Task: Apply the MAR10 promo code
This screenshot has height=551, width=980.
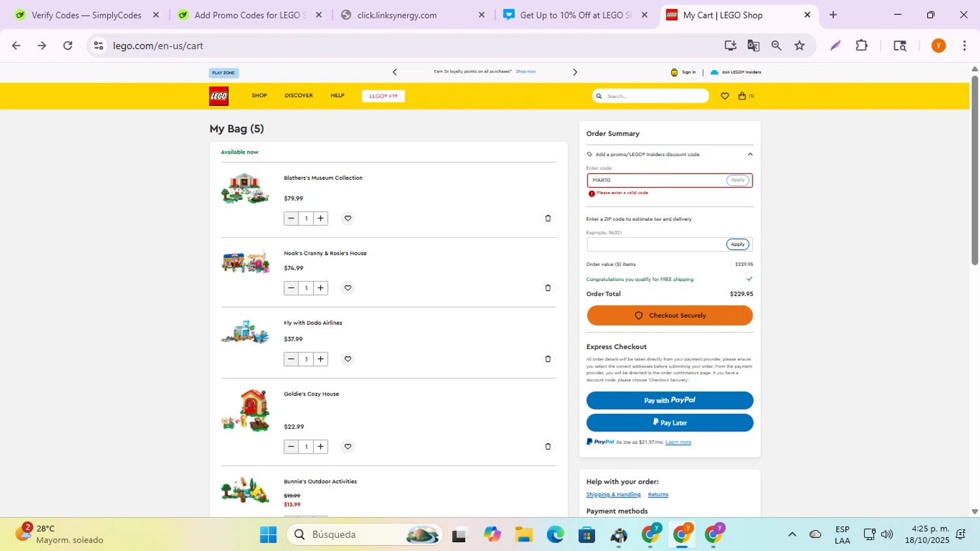Action: point(738,180)
